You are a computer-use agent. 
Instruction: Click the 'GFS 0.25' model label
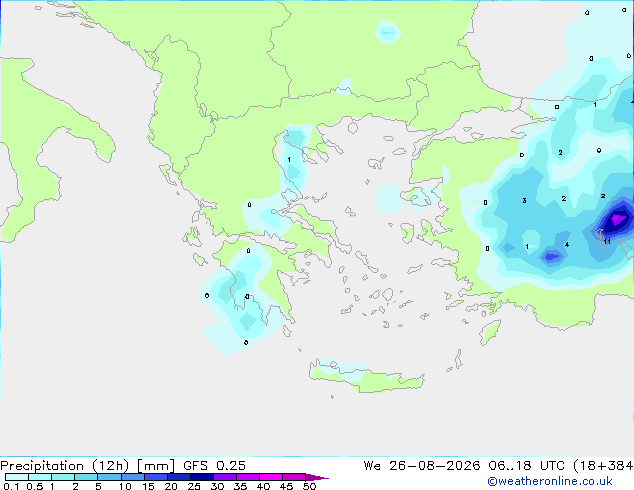click(214, 466)
